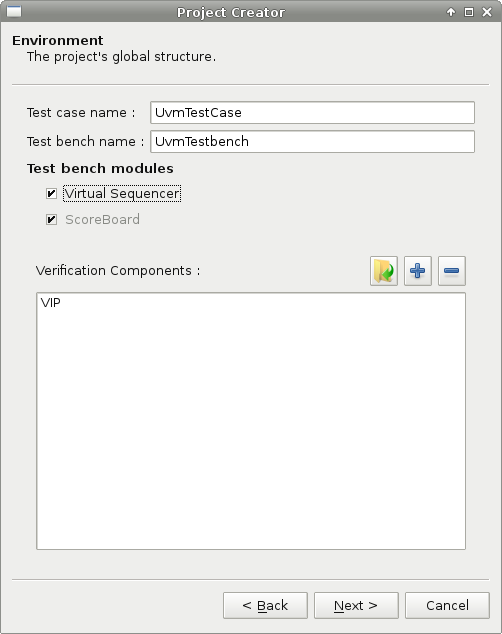
Task: Maximize the Project Creator window
Action: (x=468, y=12)
